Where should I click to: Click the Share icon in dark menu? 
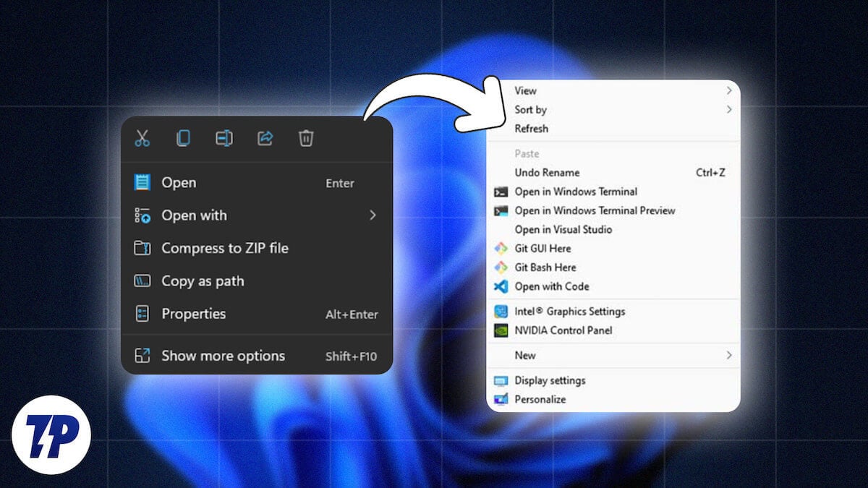(265, 138)
